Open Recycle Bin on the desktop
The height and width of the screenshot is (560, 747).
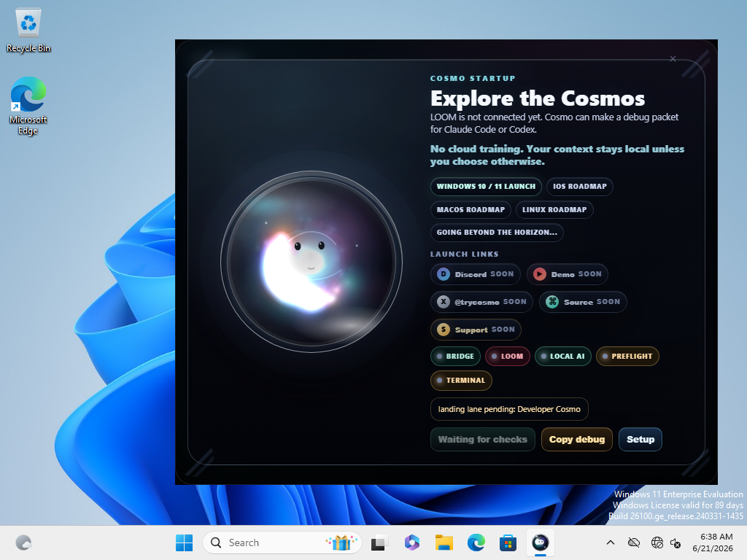click(28, 30)
